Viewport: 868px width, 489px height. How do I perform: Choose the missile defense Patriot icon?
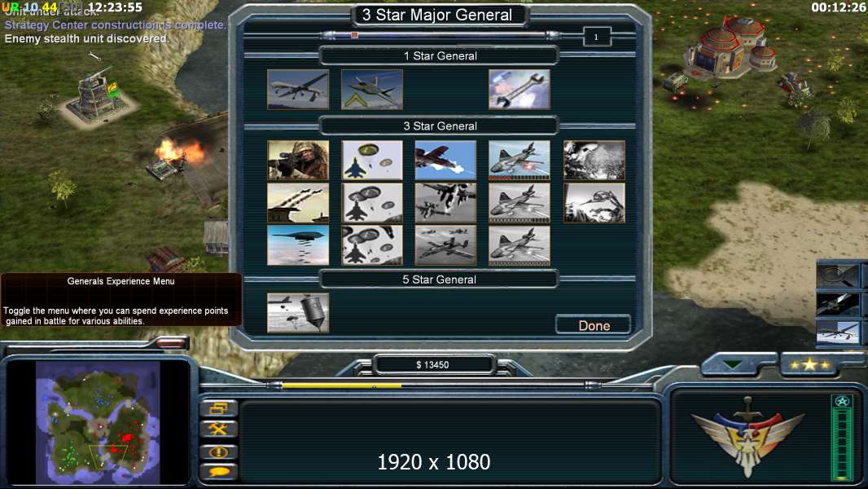[x=298, y=203]
